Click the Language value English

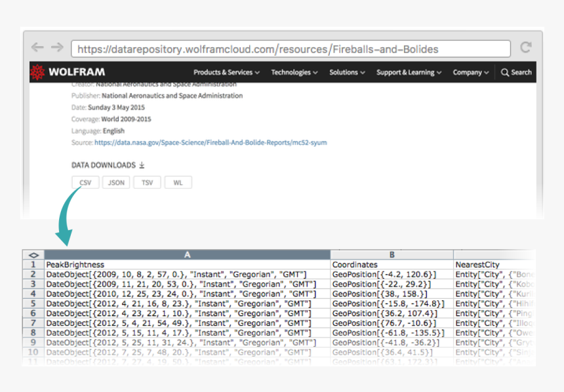[113, 131]
